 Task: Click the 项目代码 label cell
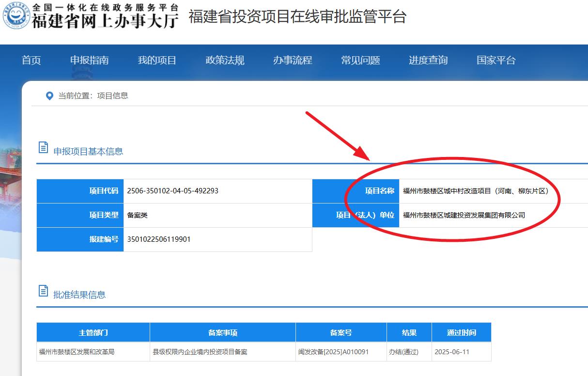pyautogui.click(x=80, y=191)
